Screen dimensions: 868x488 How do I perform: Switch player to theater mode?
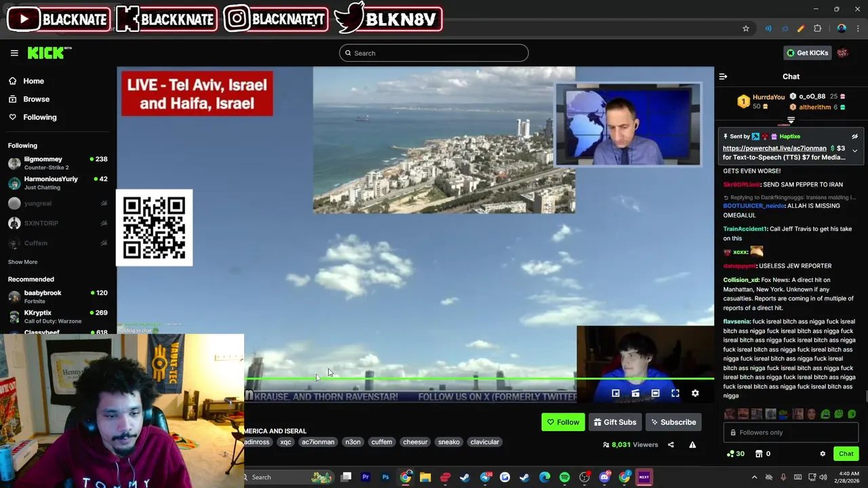(x=655, y=393)
